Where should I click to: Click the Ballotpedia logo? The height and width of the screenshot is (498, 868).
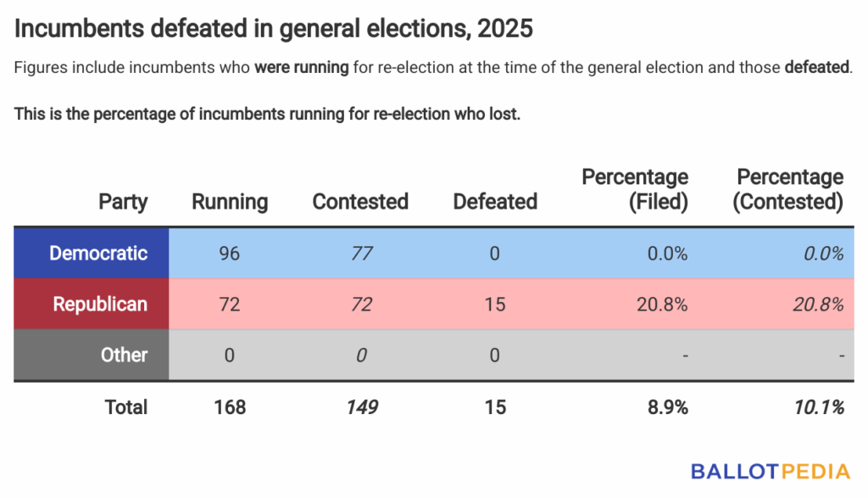click(770, 472)
